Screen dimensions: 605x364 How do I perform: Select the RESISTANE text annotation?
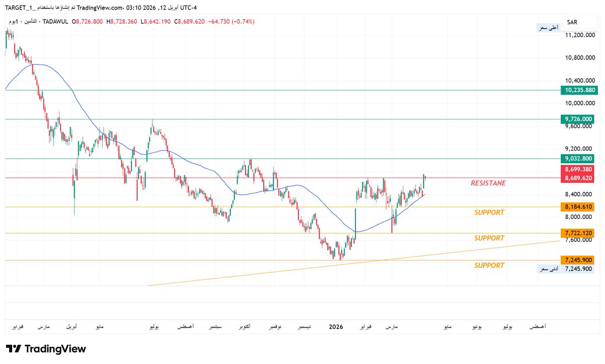(x=488, y=183)
